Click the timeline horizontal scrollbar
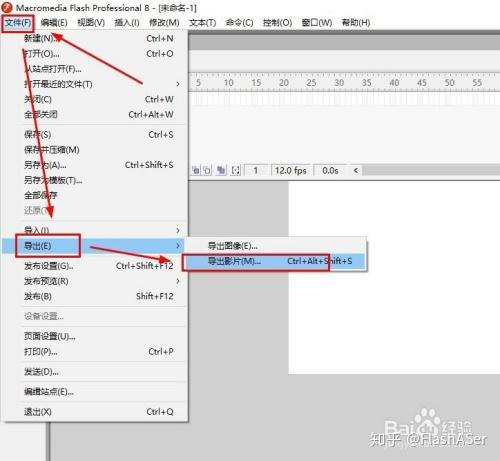This screenshot has height=461, width=500. pos(431,170)
